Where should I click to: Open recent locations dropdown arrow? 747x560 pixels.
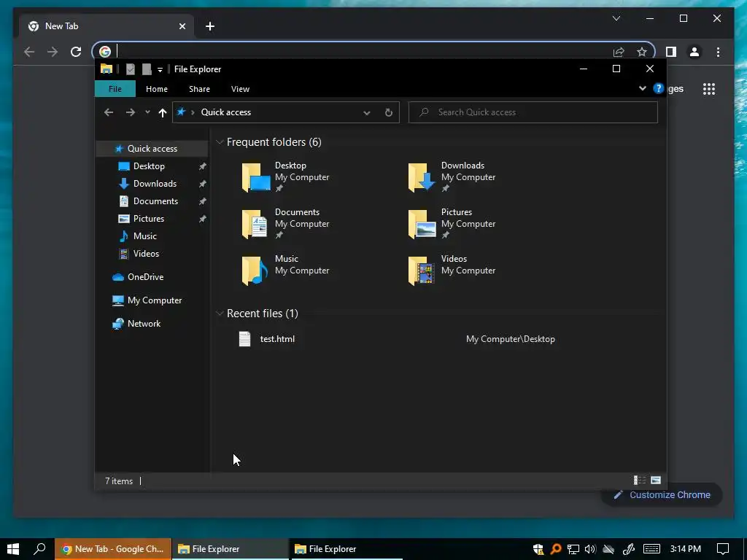(147, 112)
